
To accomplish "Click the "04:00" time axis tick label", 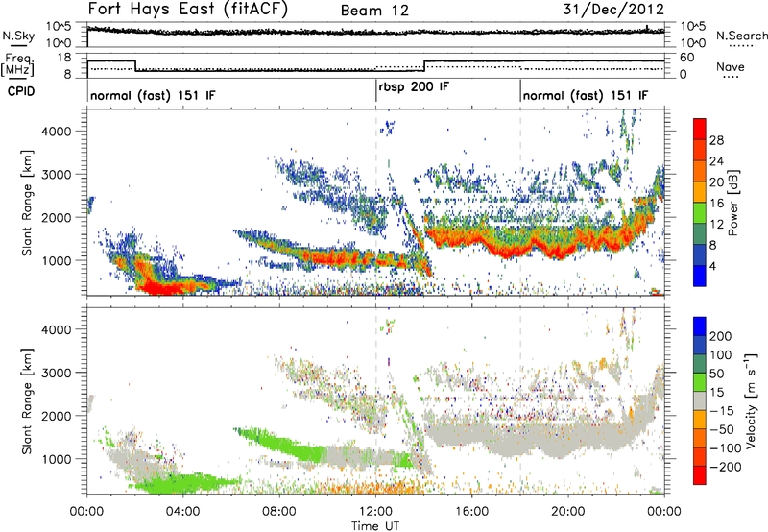I will pos(182,512).
